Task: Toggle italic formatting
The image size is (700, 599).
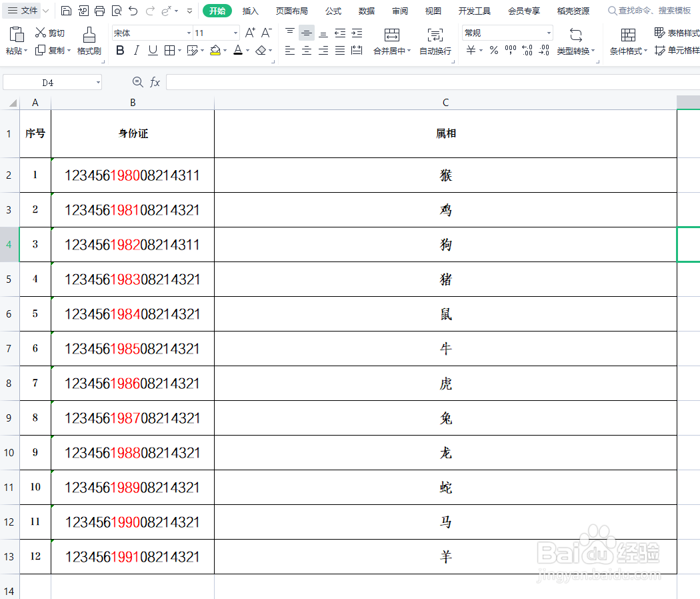Action: [137, 51]
